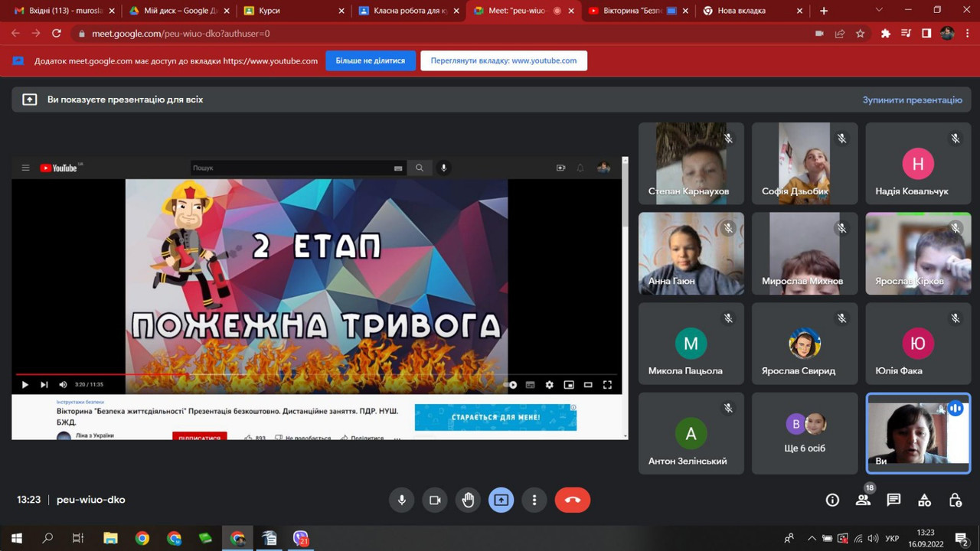980x551 pixels.
Task: Click the YouTube search magnifier button
Action: [419, 168]
